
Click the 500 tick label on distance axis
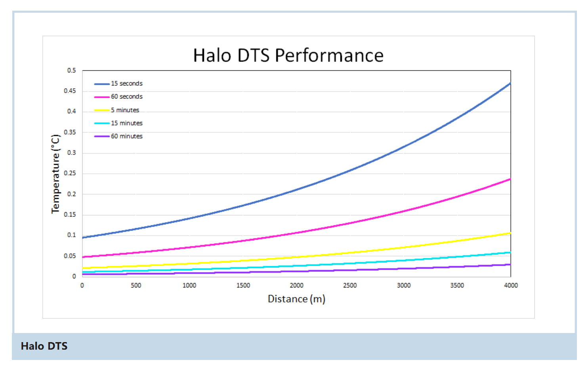[136, 285]
